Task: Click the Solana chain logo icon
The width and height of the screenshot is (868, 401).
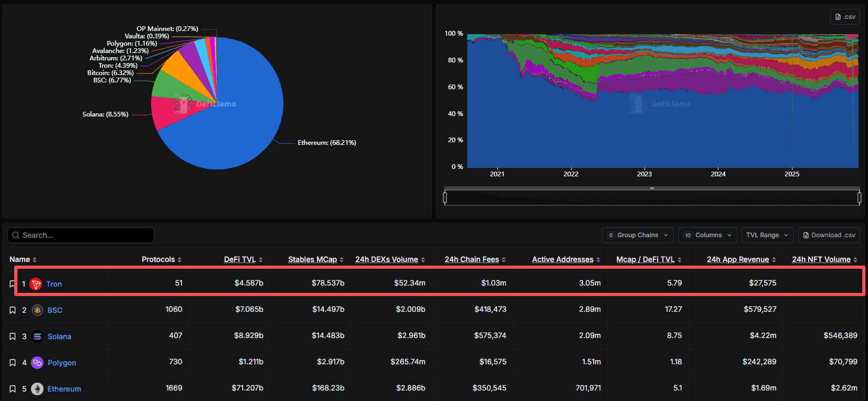Action: pos(37,336)
